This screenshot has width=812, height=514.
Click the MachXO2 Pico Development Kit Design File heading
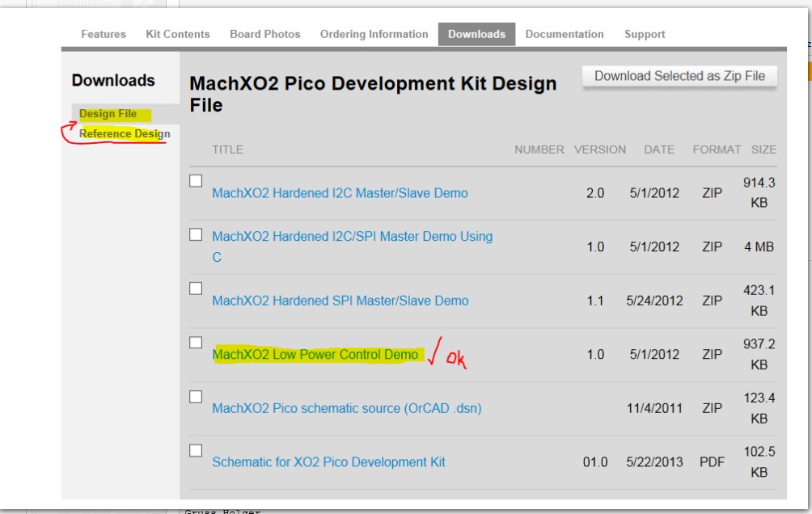(373, 95)
